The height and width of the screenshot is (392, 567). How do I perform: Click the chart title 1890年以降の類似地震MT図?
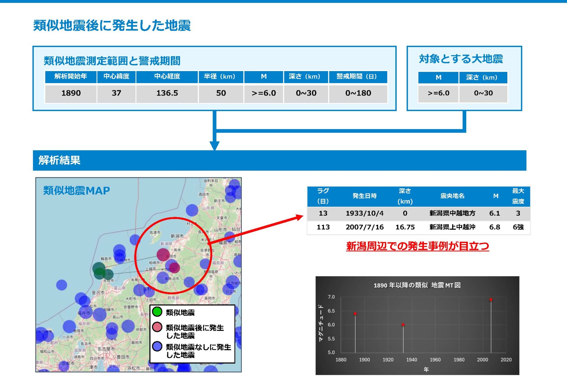pyautogui.click(x=417, y=285)
